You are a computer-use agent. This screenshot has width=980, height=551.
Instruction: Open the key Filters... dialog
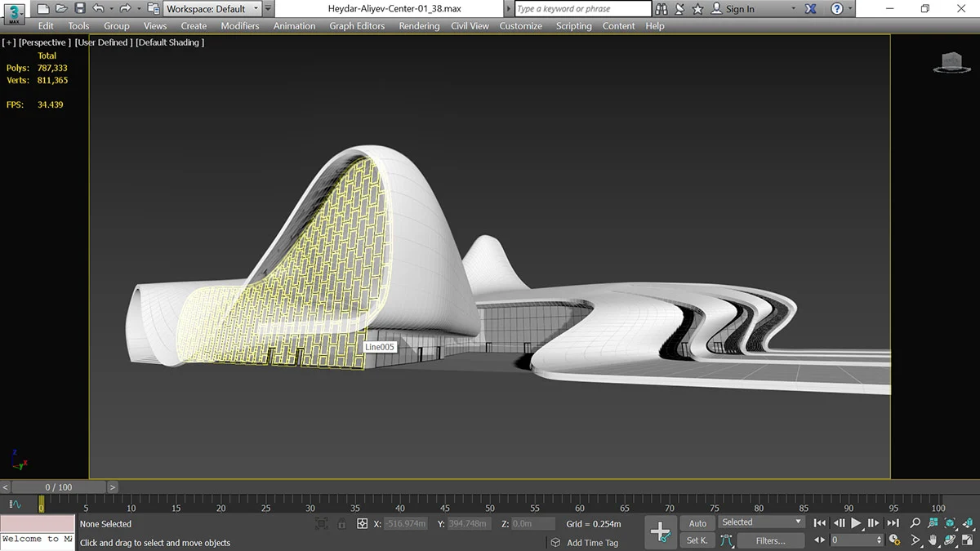[770, 540]
